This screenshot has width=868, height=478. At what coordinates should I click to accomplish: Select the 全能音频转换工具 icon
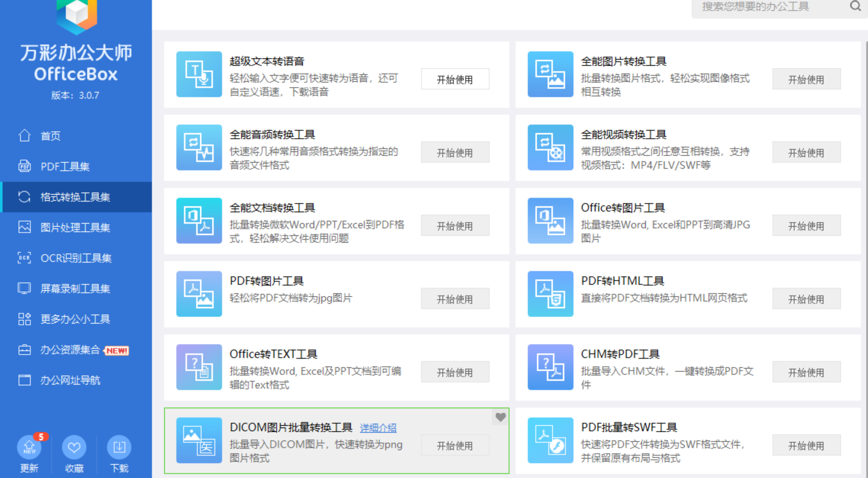point(199,147)
